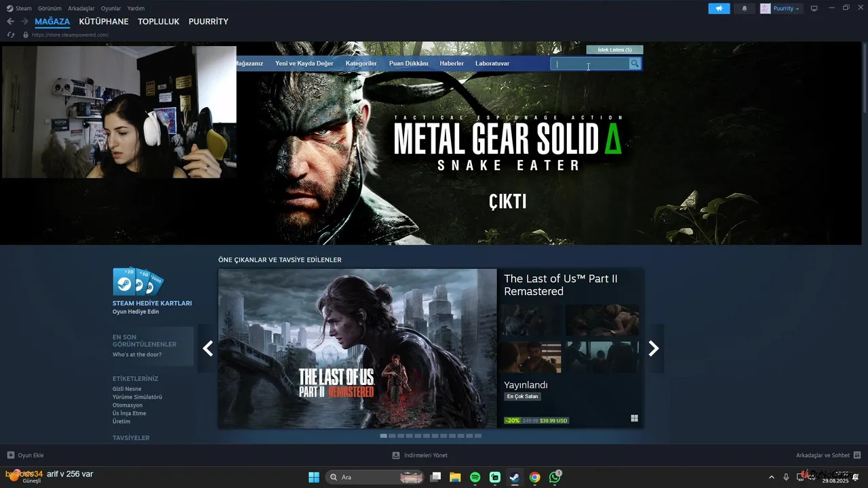Select the Gizli Nesne tag
This screenshot has height=488, width=868.
(127, 389)
